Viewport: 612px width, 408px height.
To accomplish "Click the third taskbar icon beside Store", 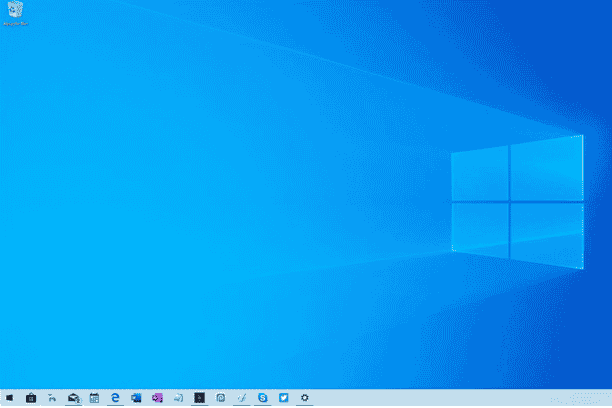I will tap(52, 398).
